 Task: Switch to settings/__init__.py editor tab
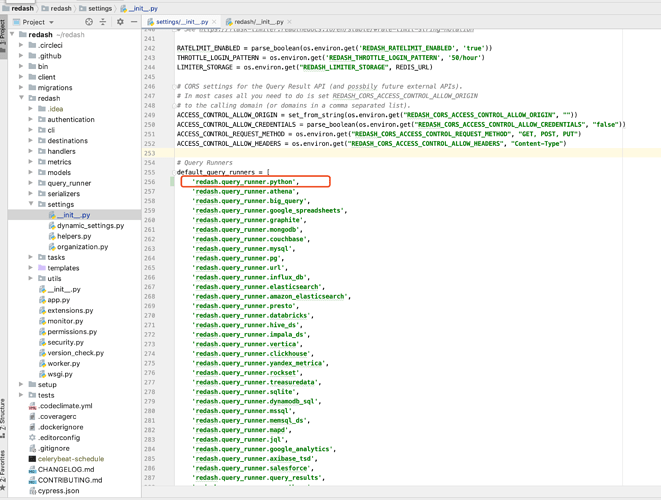pos(182,22)
